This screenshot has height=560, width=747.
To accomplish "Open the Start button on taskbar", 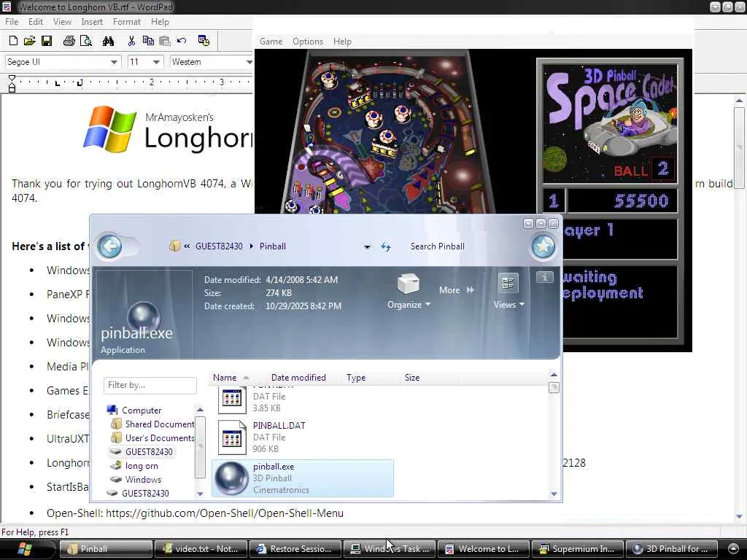I will pos(25,549).
